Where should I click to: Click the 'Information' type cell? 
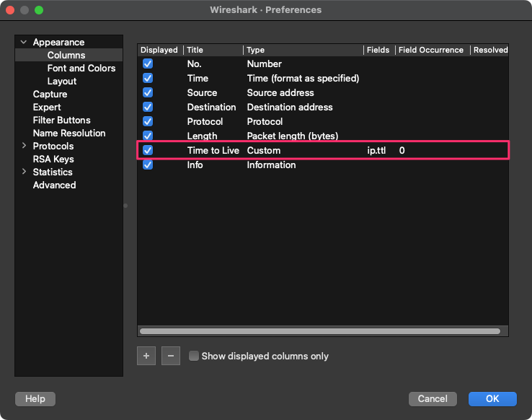click(271, 165)
